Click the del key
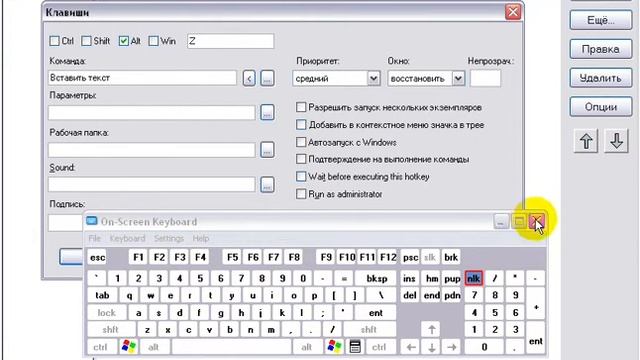640x360 pixels. tap(410, 295)
